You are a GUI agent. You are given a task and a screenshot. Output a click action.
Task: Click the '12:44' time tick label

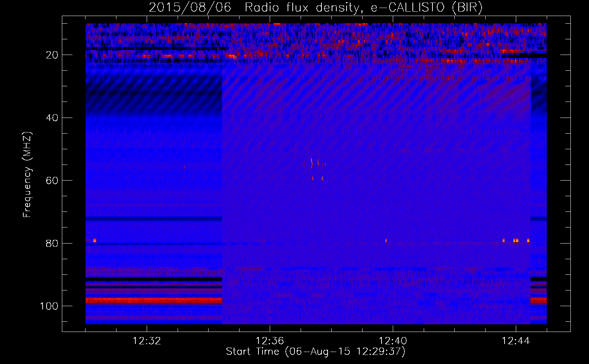516,341
